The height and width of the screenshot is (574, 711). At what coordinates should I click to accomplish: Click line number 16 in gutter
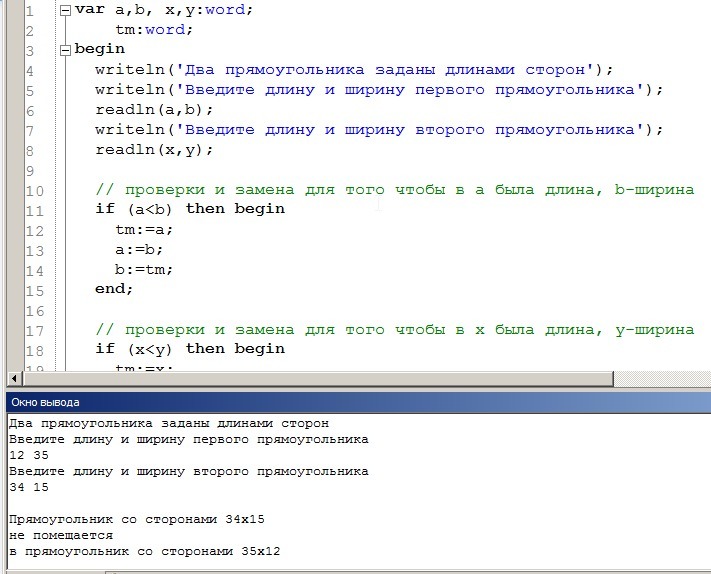click(x=34, y=311)
